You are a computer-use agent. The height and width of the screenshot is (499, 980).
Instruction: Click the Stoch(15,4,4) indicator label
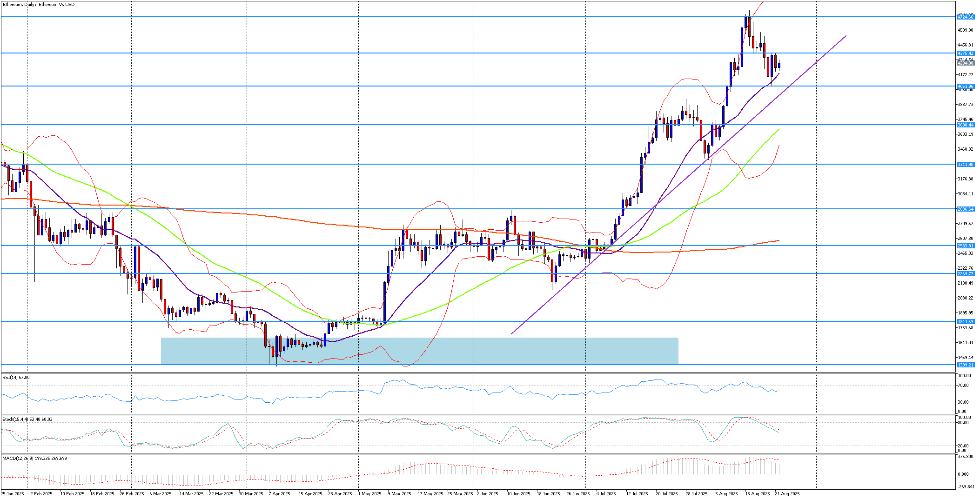[27, 419]
